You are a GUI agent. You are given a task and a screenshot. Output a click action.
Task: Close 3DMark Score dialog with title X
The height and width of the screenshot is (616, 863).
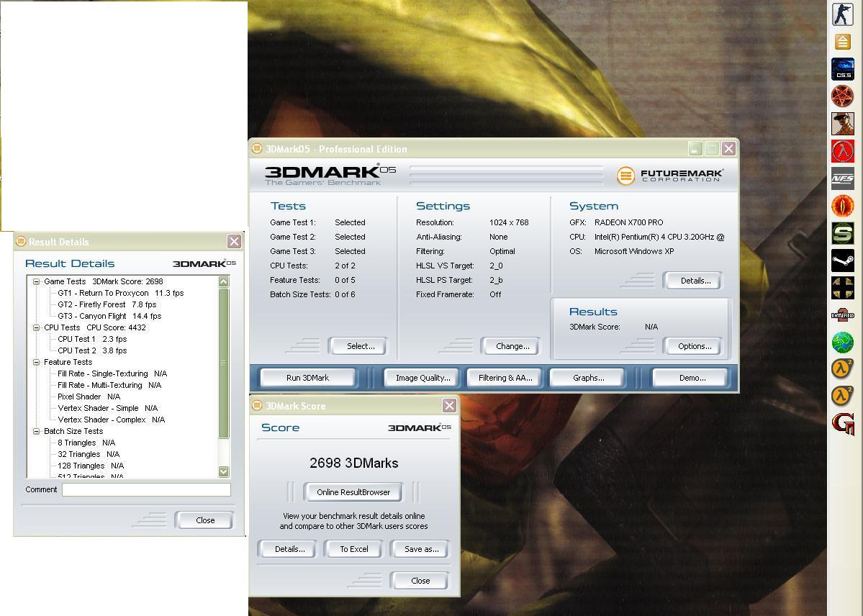click(449, 406)
